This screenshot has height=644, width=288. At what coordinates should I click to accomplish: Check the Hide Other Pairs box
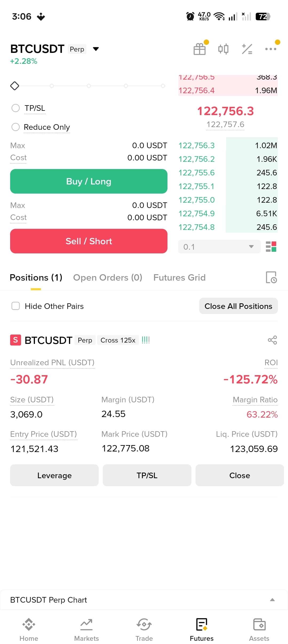(16, 306)
